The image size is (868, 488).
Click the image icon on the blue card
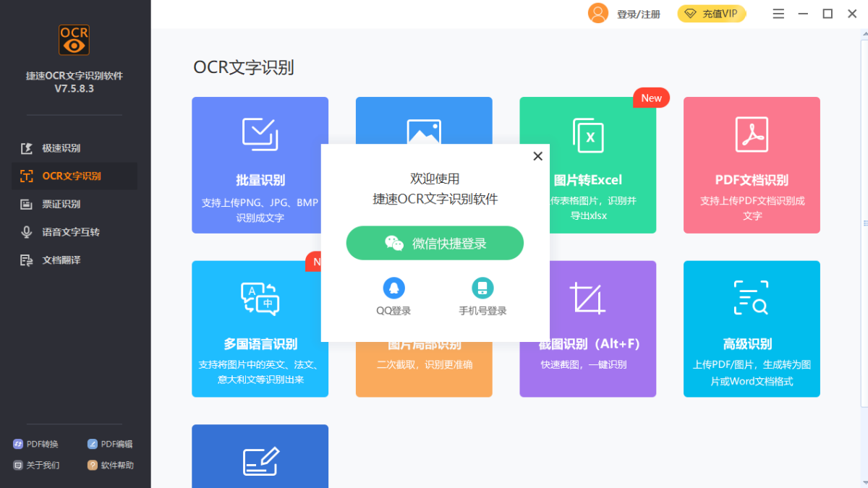click(x=424, y=132)
